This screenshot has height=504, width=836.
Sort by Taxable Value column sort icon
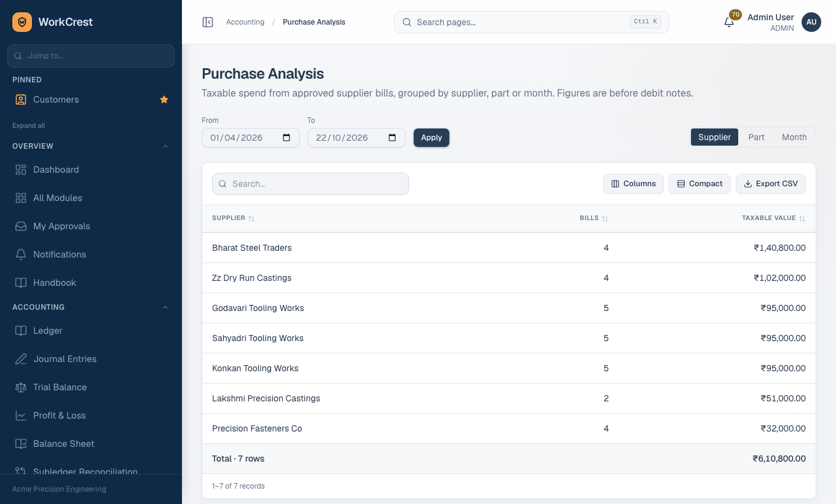tap(802, 218)
